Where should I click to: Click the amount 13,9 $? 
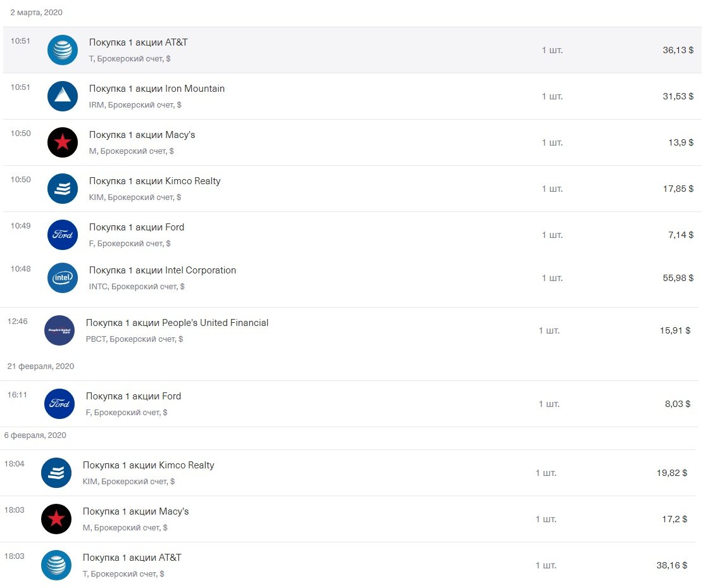pyautogui.click(x=681, y=142)
